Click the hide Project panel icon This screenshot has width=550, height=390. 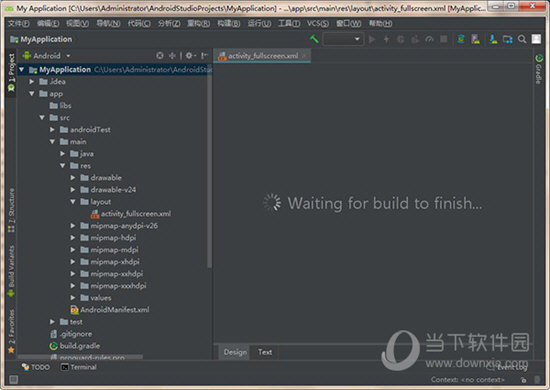point(204,55)
